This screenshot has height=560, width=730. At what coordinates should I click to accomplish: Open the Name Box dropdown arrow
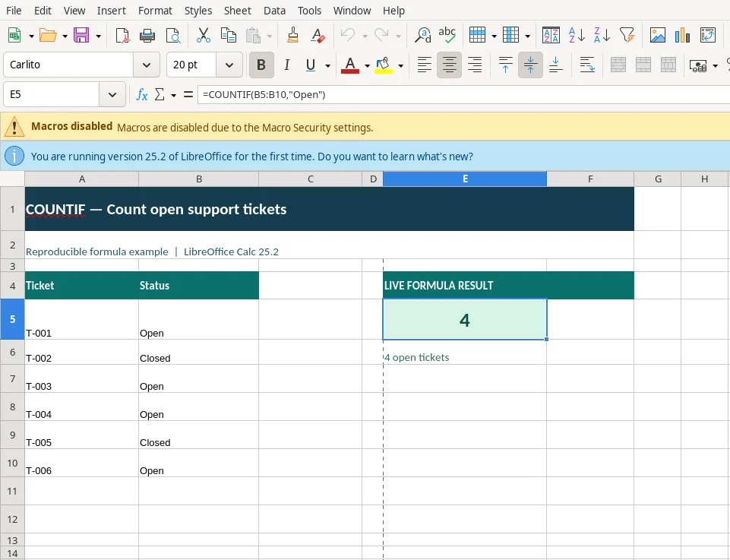[112, 94]
